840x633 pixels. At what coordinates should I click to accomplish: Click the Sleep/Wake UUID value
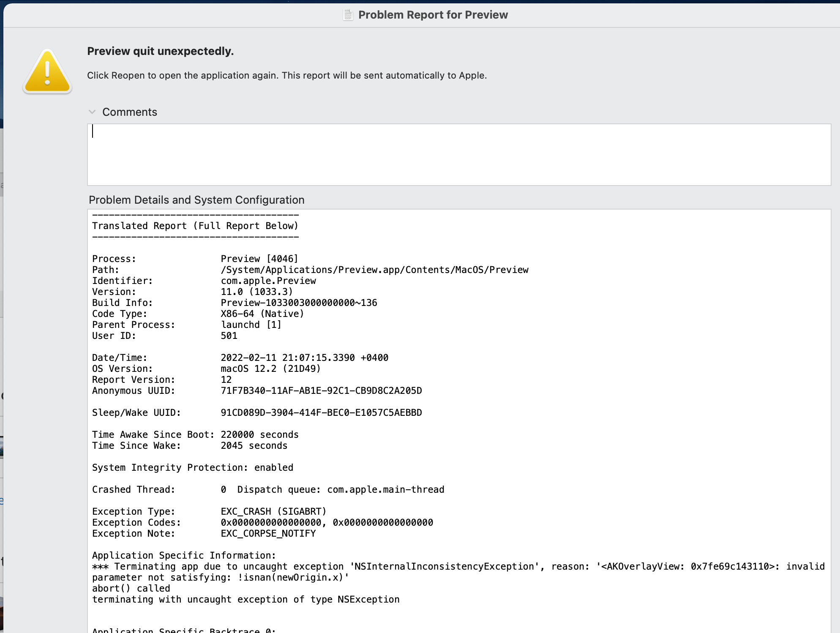click(321, 412)
